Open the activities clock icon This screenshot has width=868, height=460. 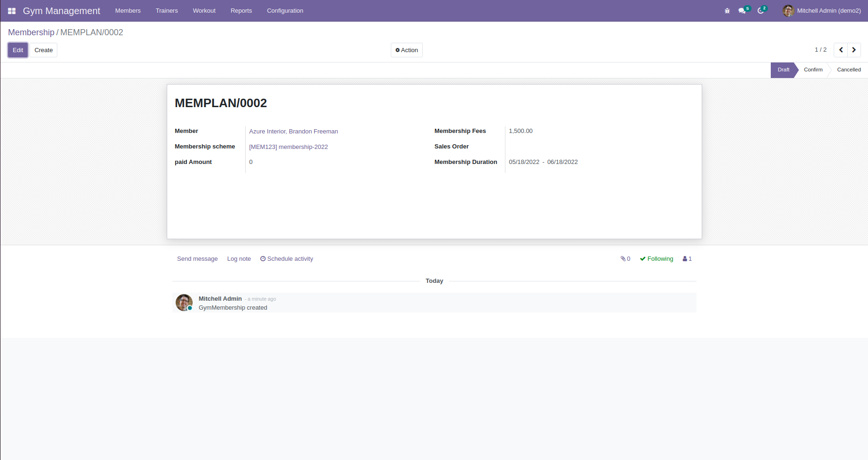pos(760,11)
